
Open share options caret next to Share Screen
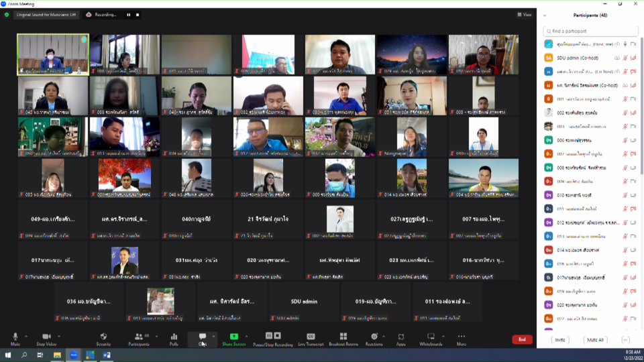[246, 337]
